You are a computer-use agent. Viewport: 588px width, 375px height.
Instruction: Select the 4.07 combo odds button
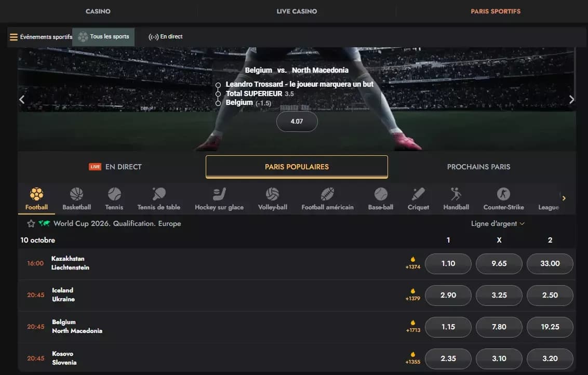297,122
